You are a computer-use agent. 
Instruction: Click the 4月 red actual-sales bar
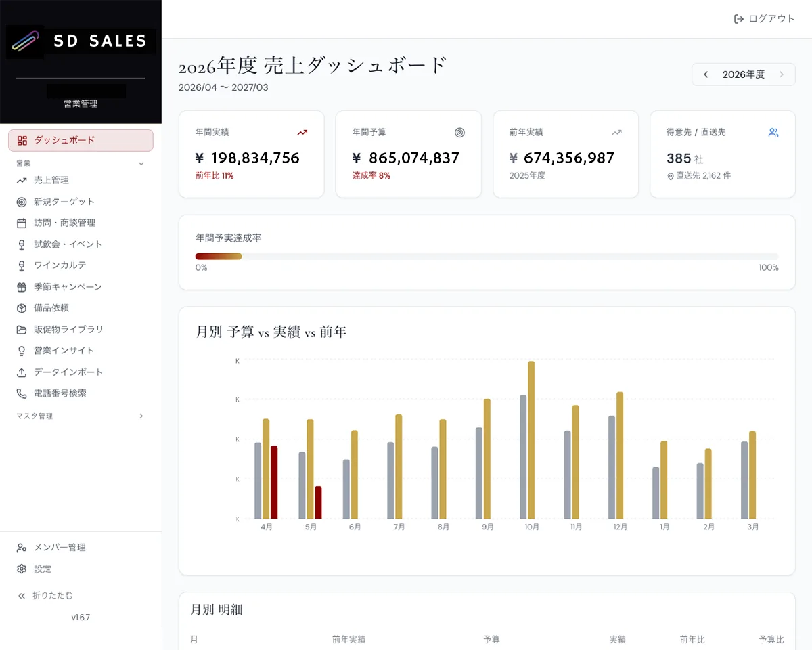pyautogui.click(x=274, y=482)
